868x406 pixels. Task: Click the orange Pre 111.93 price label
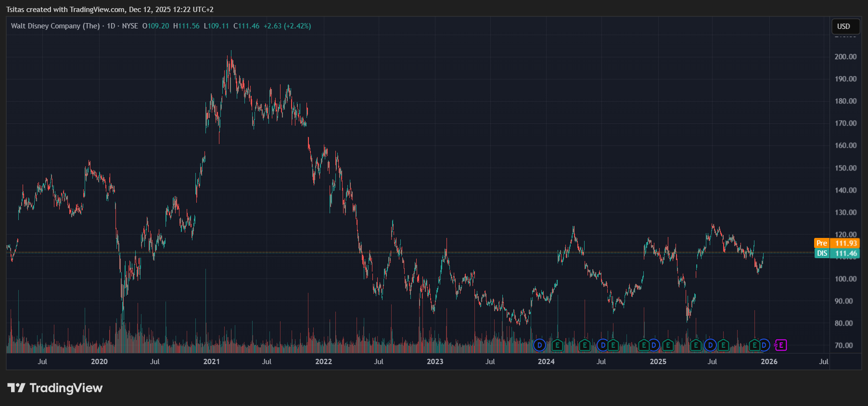click(837, 243)
